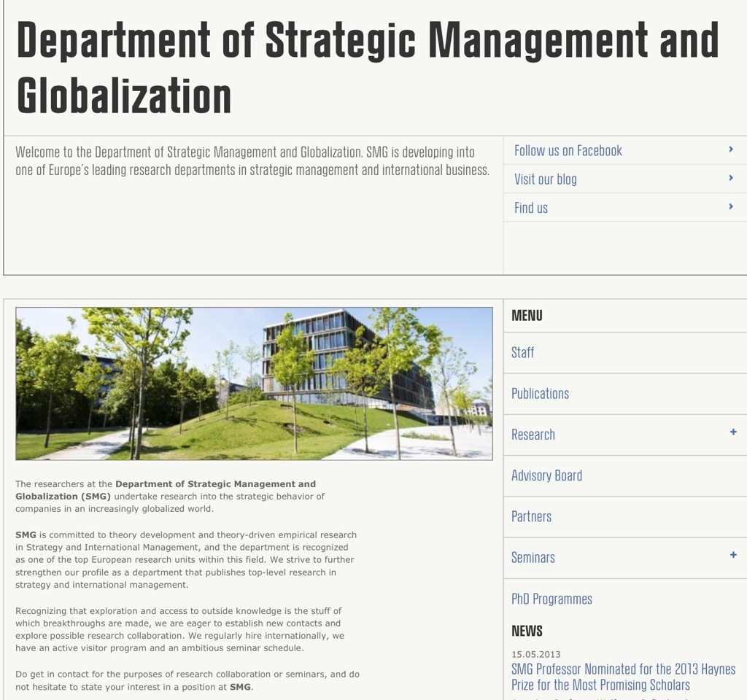Viewport: 747px width, 700px height.
Task: Expand the Seminars submenu with the plus icon
Action: click(733, 556)
